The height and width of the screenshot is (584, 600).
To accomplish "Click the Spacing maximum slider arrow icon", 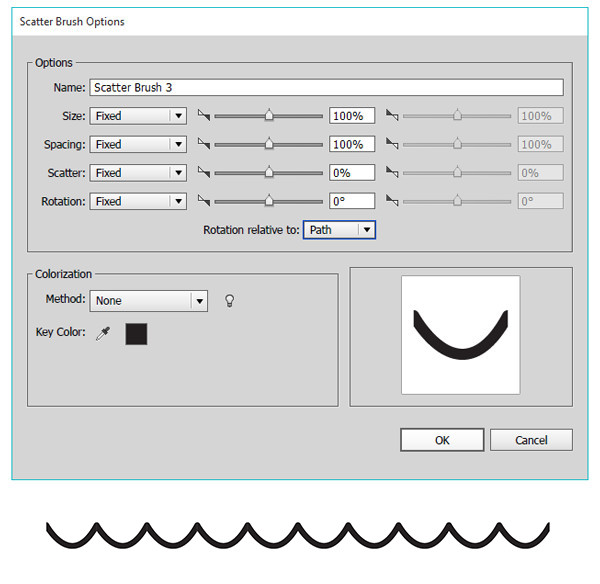I will pyautogui.click(x=392, y=144).
